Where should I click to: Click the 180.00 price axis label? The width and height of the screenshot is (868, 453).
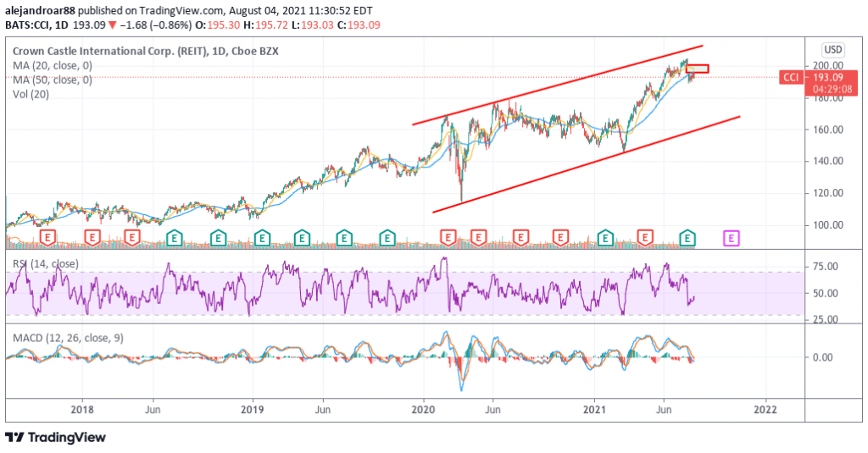pyautogui.click(x=827, y=98)
